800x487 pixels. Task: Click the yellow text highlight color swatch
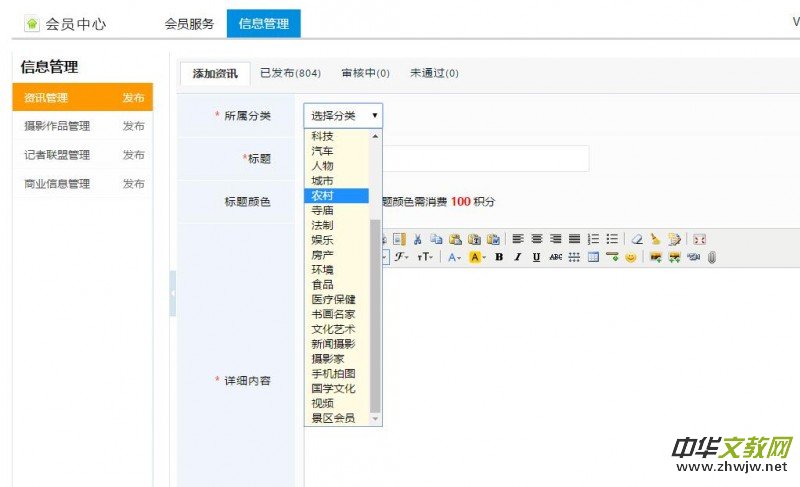474,257
